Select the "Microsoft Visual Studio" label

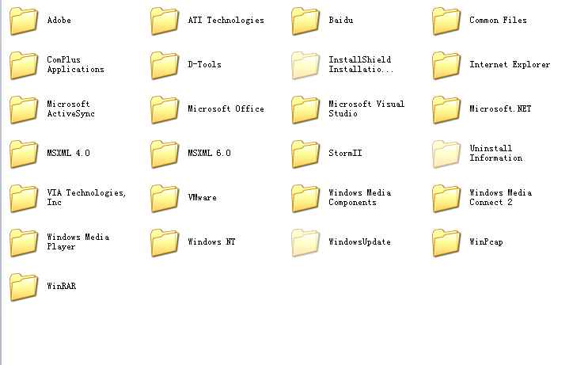pos(366,108)
